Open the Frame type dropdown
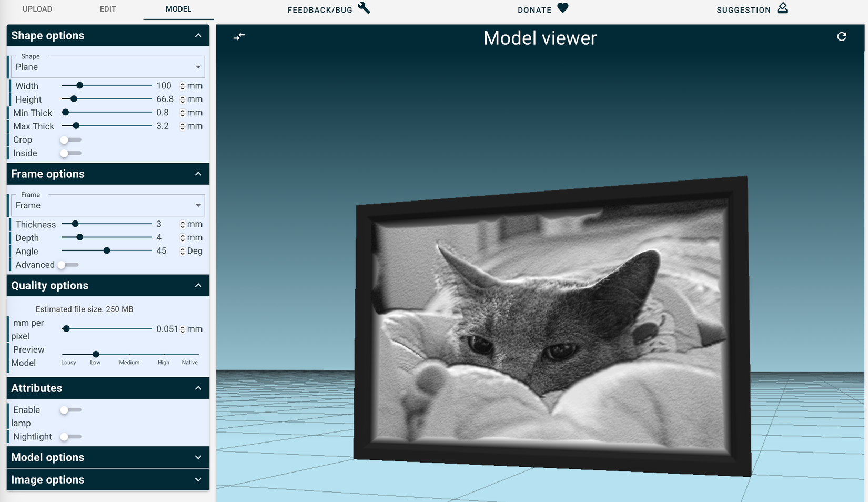This screenshot has height=502, width=868. [108, 205]
